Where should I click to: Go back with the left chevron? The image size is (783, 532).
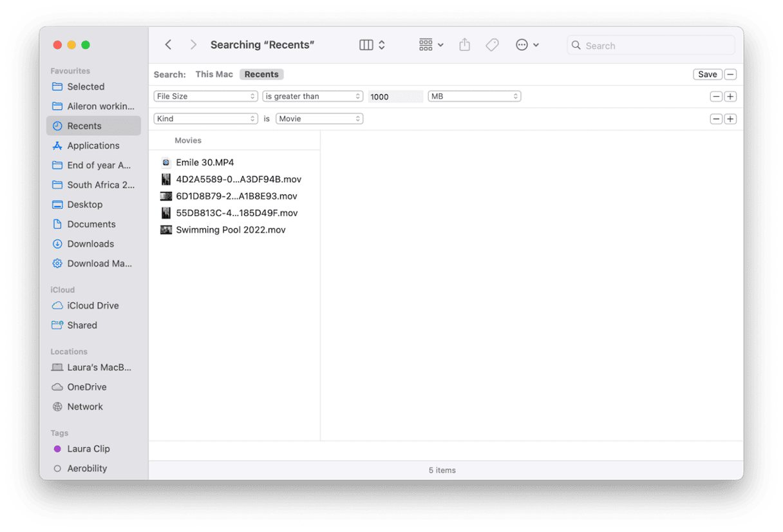(168, 45)
